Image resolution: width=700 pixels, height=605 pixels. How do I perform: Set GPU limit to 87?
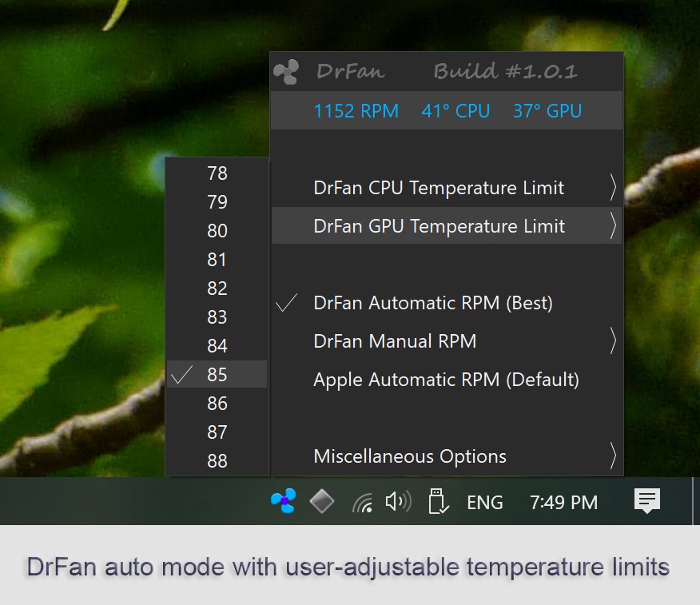coord(217,432)
